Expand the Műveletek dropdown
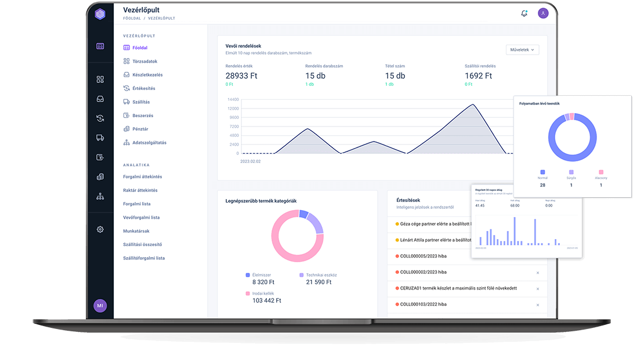644x347 pixels. (522, 50)
